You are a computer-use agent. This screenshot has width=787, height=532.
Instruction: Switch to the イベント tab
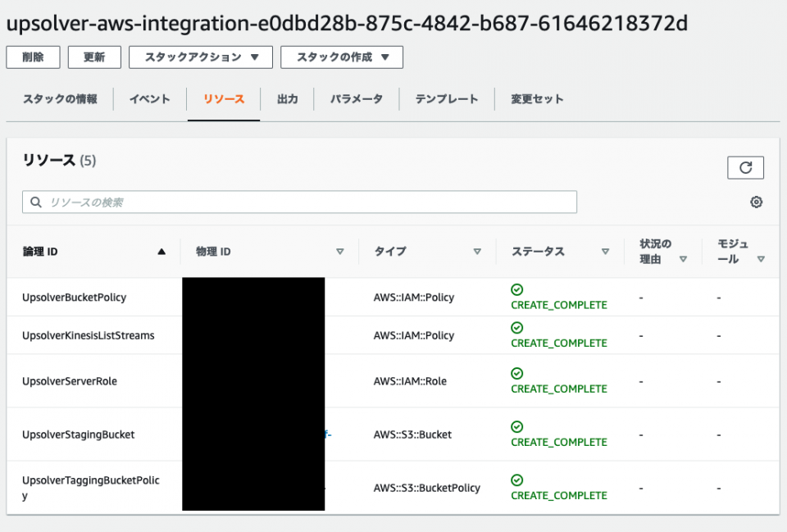pyautogui.click(x=149, y=99)
